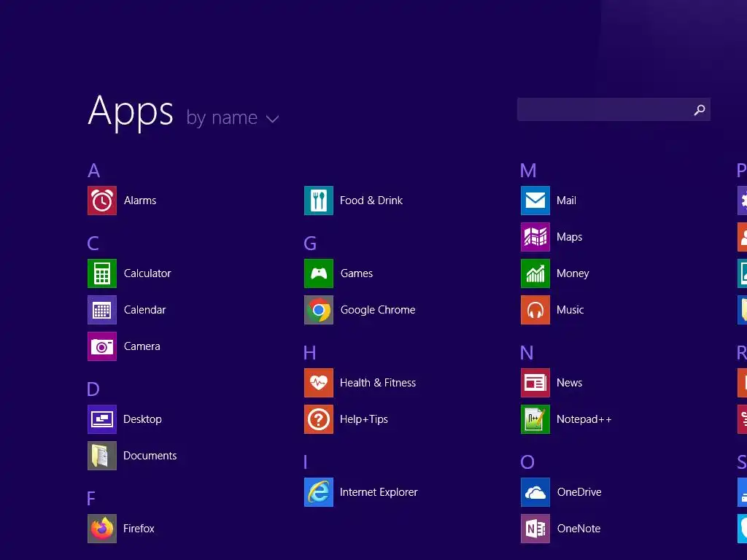Click the 'Desktop' label text
The height and width of the screenshot is (560, 747).
[x=142, y=419]
